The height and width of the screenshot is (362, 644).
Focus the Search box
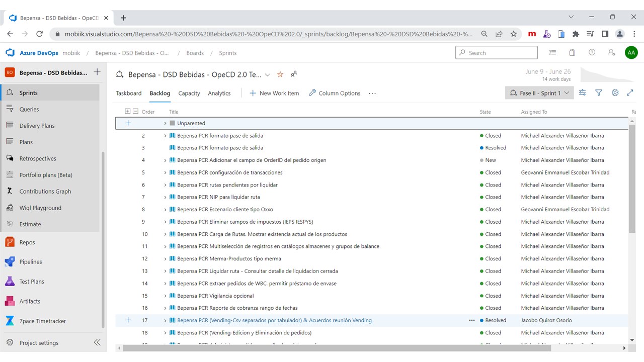point(497,52)
